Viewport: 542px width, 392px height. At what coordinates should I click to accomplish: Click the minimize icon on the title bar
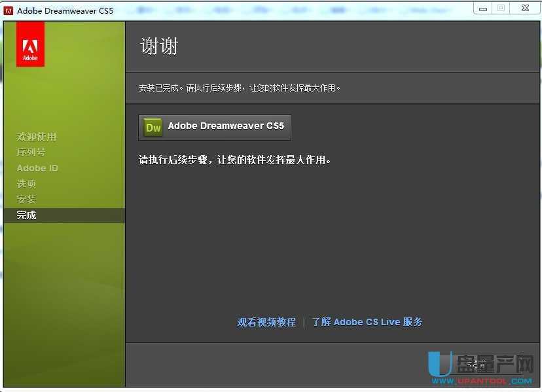click(482, 7)
